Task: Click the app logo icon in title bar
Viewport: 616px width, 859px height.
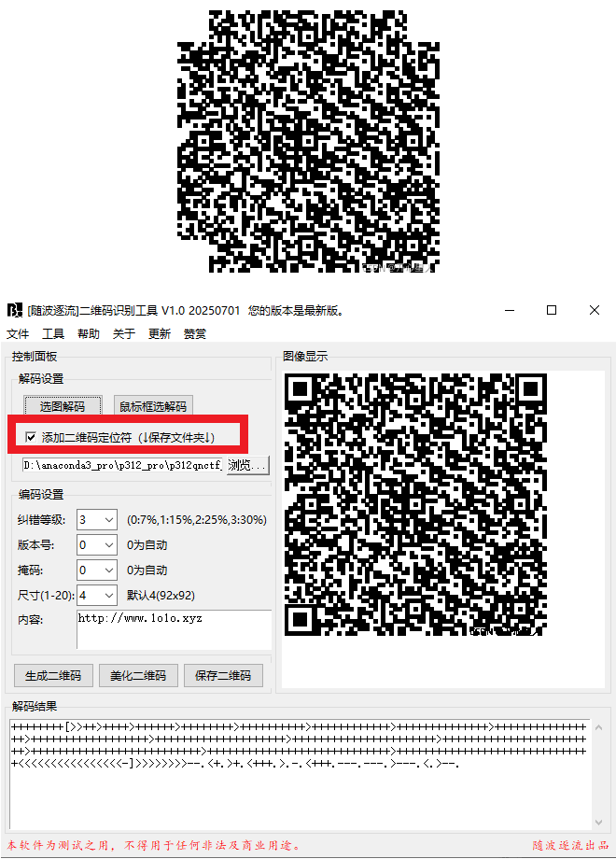Action: [x=14, y=310]
